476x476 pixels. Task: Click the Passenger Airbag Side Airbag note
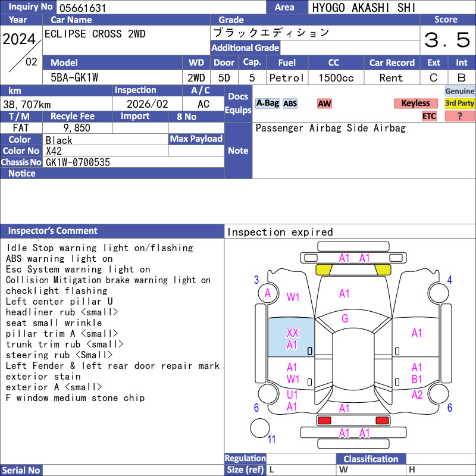coord(331,128)
